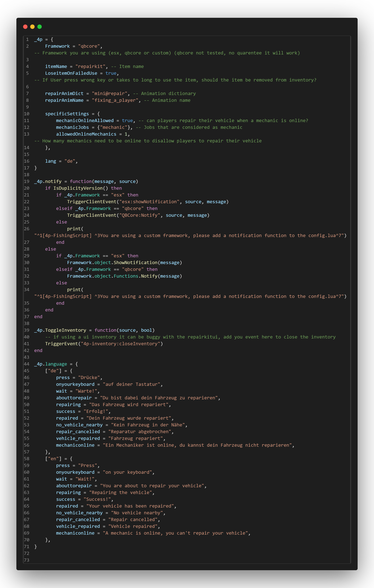Click Framework.object.ShowNotification(message) call
Image resolution: width=374 pixels, height=588 pixels.
(125, 262)
